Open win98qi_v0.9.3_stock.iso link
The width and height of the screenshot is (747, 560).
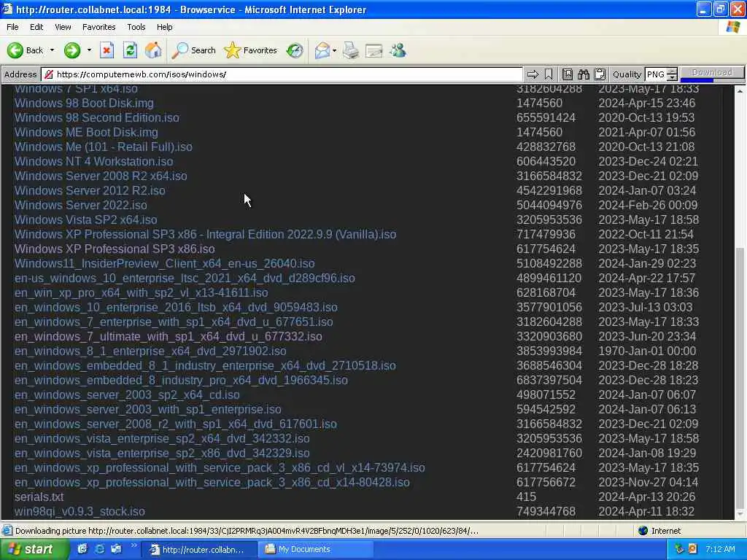80,511
